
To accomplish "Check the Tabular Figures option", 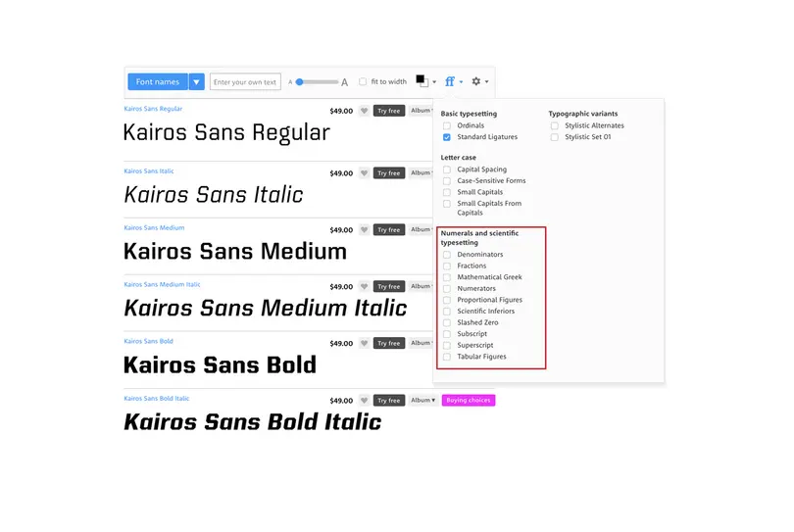I will 447,357.
